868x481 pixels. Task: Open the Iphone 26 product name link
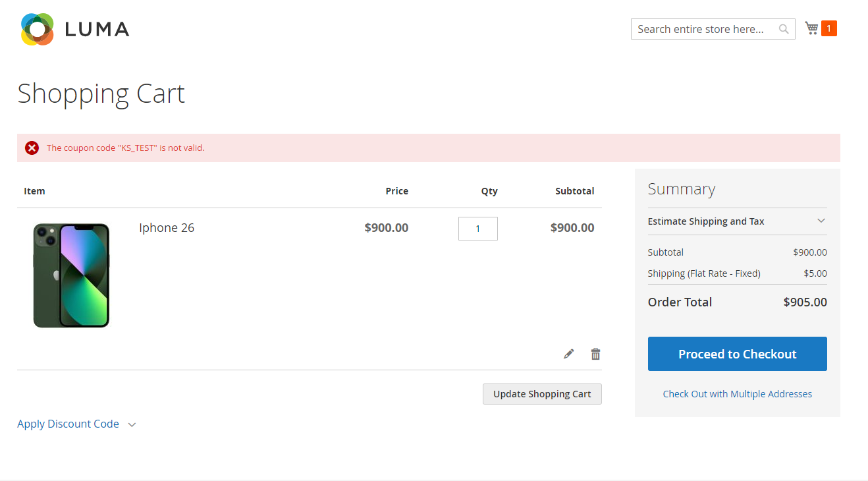tap(167, 228)
